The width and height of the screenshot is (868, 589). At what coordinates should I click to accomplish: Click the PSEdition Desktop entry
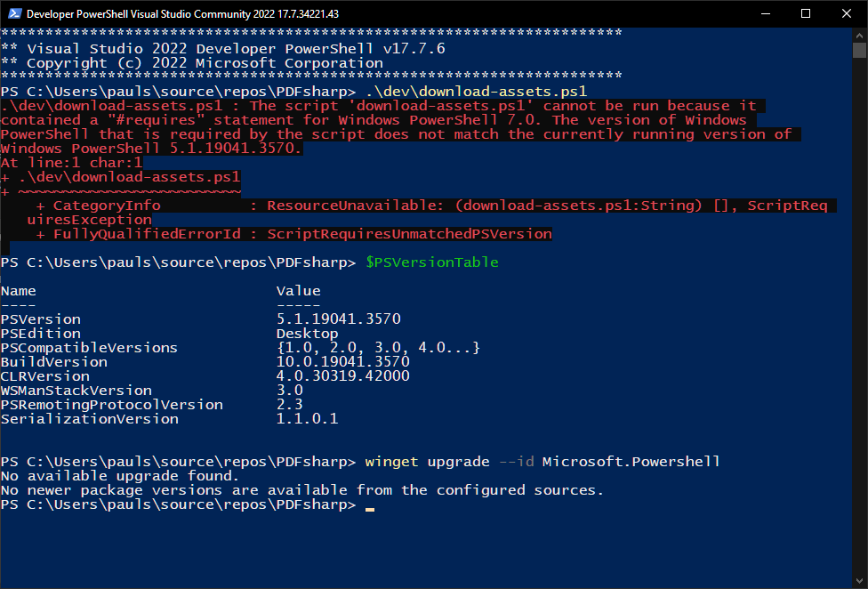click(x=306, y=333)
